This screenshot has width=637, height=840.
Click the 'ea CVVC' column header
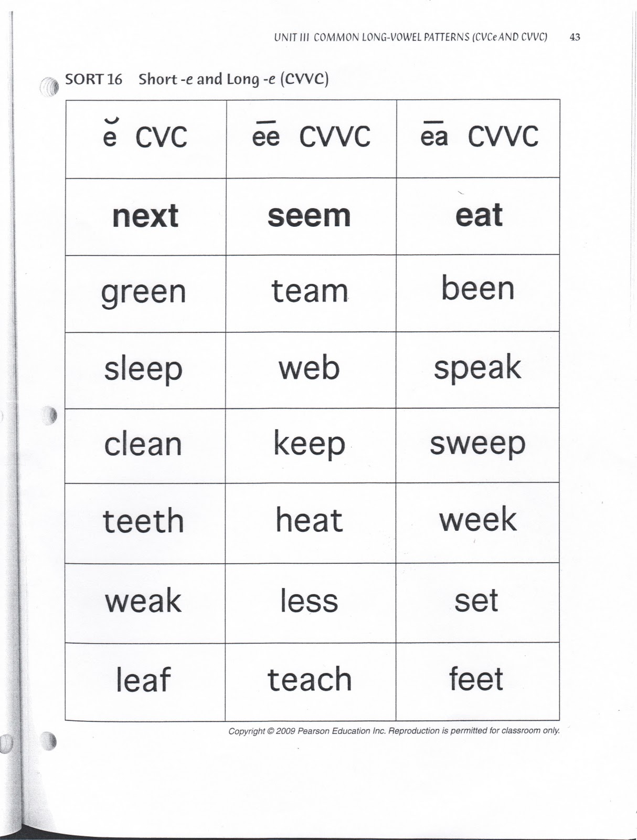[x=478, y=138]
